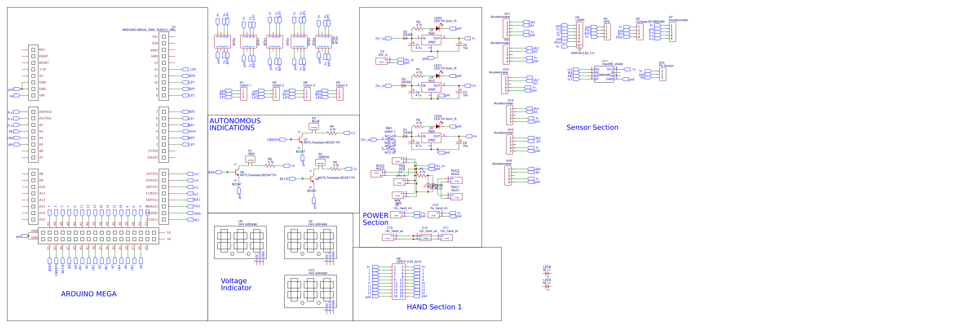Select the H10 PH Sensor connector
This screenshot has height=328, width=980.
[x=663, y=74]
